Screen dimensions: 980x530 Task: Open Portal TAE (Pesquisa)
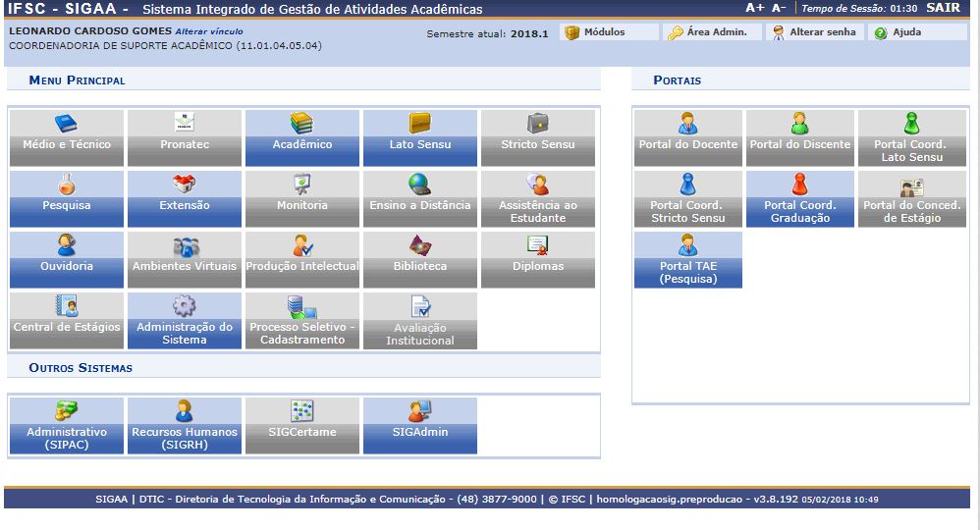pos(688,259)
